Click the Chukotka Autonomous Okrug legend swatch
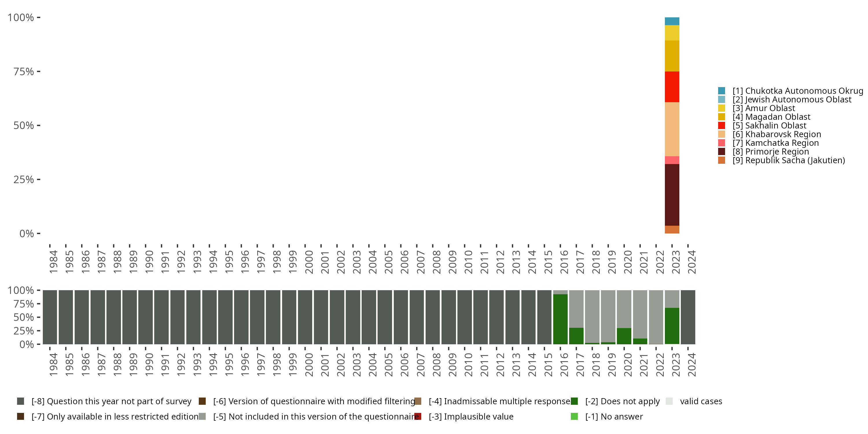 (721, 91)
